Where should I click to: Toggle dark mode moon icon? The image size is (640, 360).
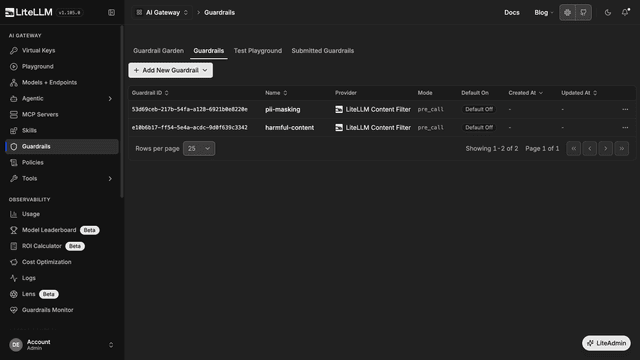point(608,13)
